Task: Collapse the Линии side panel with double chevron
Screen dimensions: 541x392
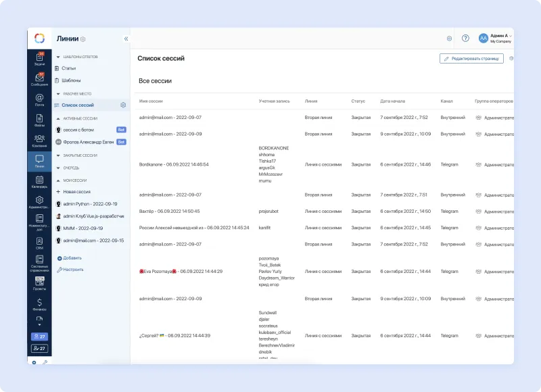Action: coord(126,39)
